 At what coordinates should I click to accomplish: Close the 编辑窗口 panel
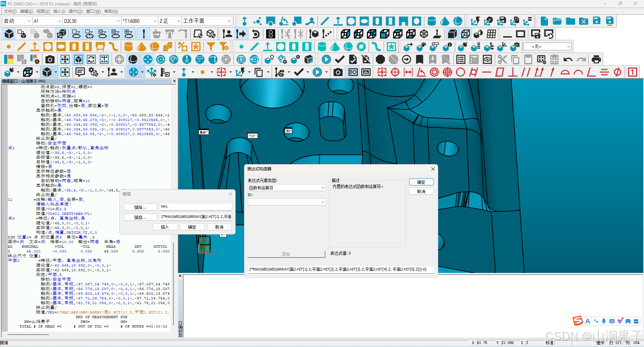174,81
